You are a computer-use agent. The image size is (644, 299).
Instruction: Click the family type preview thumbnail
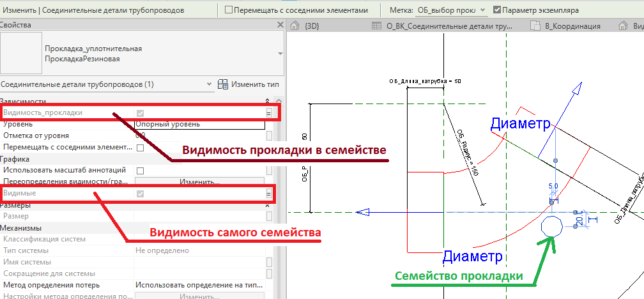[20, 54]
